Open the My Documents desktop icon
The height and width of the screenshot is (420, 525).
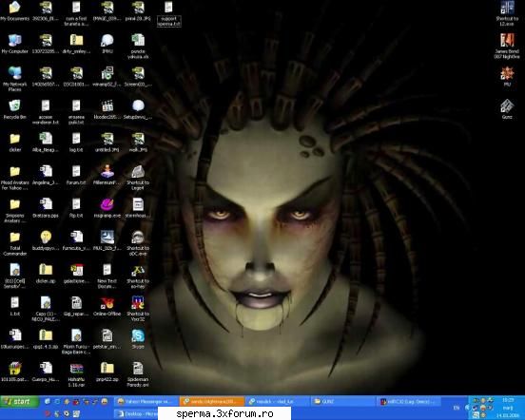pyautogui.click(x=14, y=11)
